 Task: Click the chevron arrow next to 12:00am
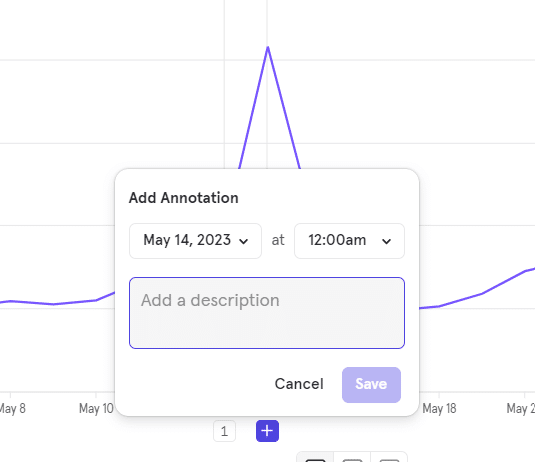coord(386,242)
